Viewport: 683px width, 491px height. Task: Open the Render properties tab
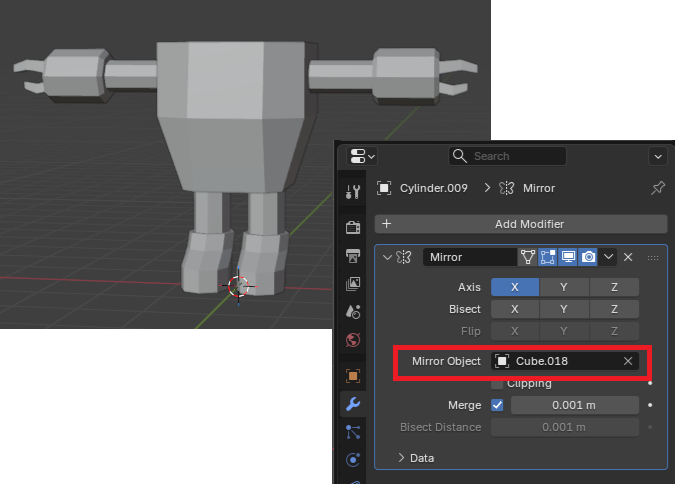[x=352, y=227]
